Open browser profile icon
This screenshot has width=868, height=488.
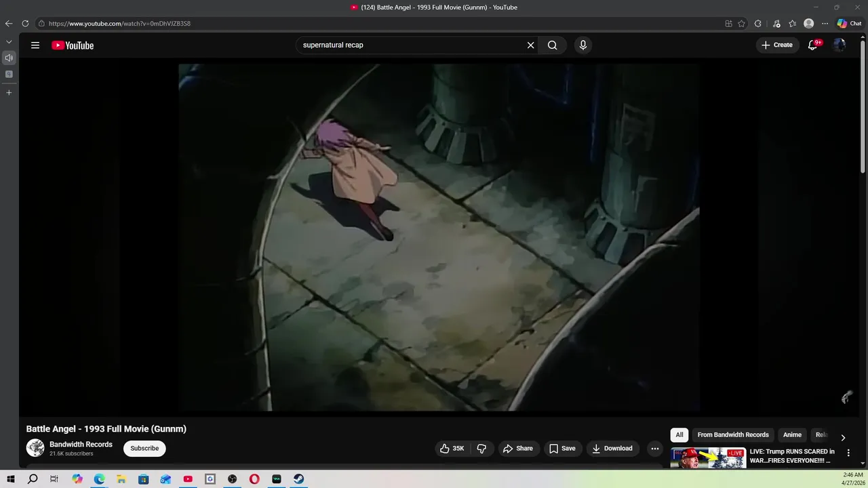[x=808, y=24]
